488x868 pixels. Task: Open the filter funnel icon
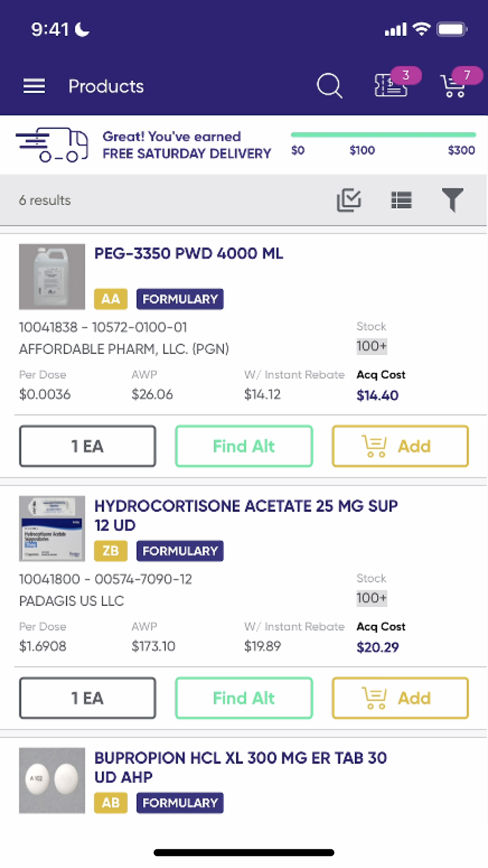(452, 200)
